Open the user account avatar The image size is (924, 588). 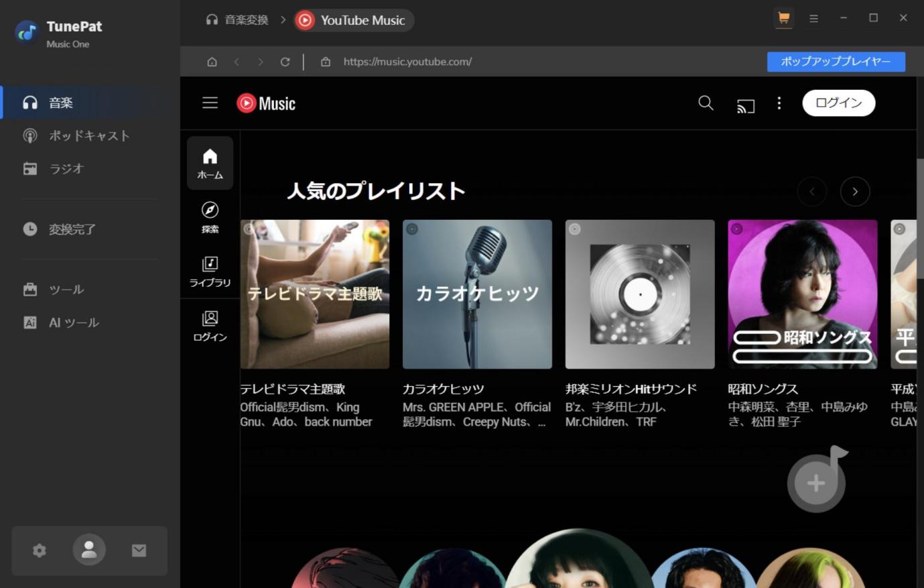pos(89,550)
